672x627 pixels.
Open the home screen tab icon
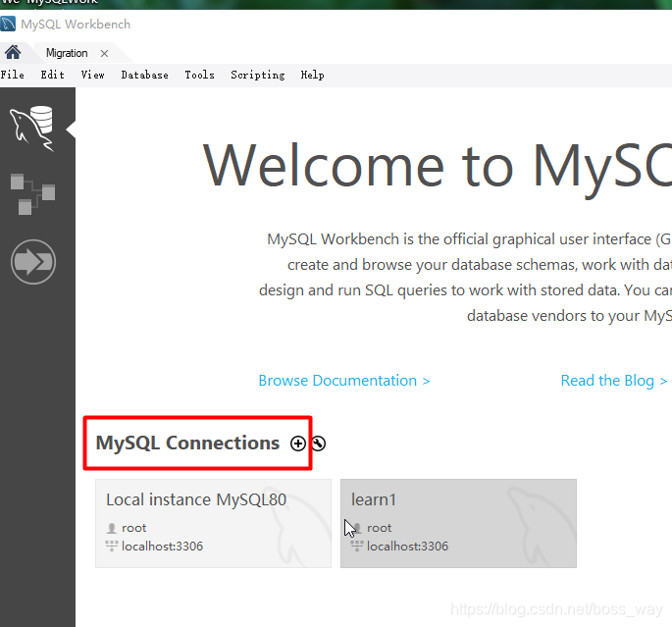click(x=13, y=52)
